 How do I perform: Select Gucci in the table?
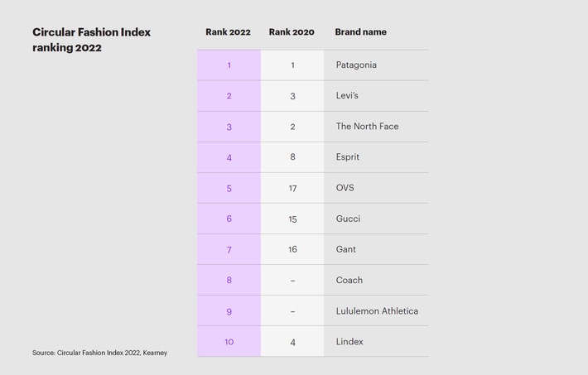click(x=348, y=219)
